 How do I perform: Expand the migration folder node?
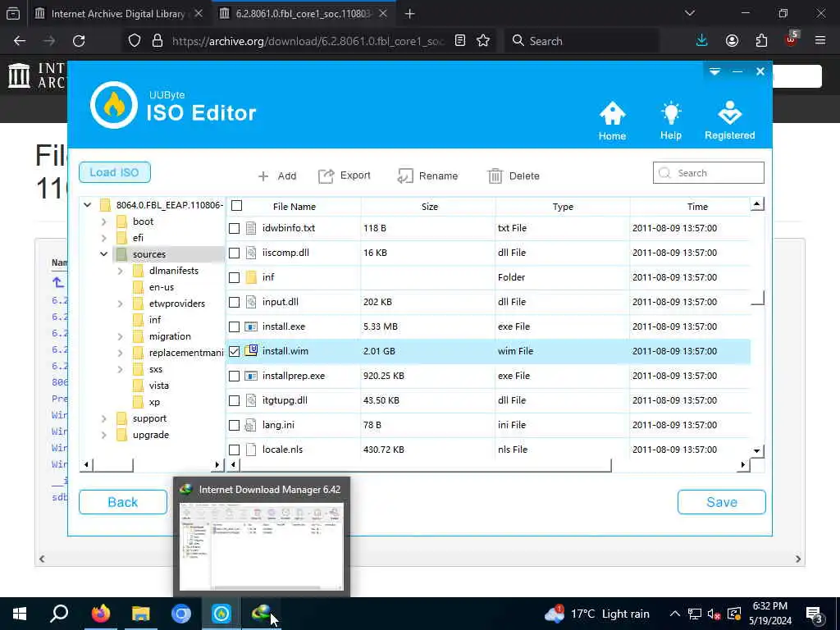click(x=121, y=336)
